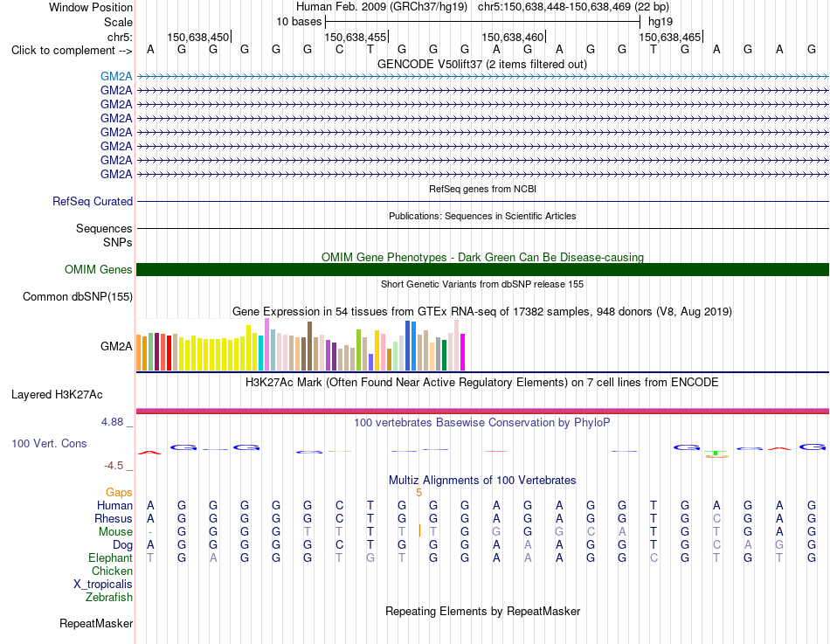Click the pink H3K27Ac signal band
The image size is (830, 644).
pos(482,411)
